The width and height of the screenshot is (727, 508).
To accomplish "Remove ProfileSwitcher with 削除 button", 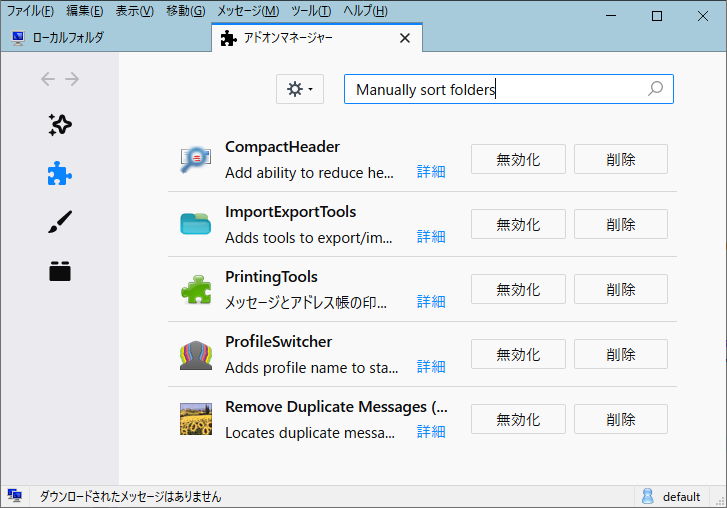I will (x=621, y=354).
